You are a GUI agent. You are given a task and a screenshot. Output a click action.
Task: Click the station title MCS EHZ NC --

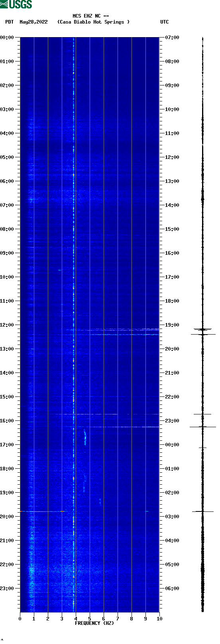[x=91, y=16]
